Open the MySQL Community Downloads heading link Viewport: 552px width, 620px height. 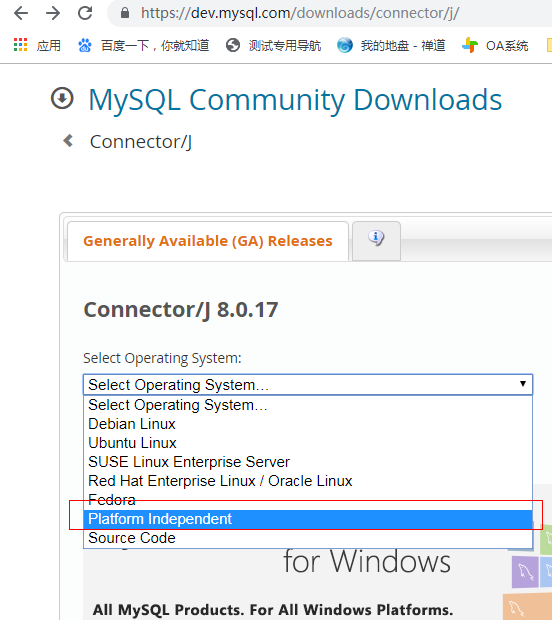295,100
